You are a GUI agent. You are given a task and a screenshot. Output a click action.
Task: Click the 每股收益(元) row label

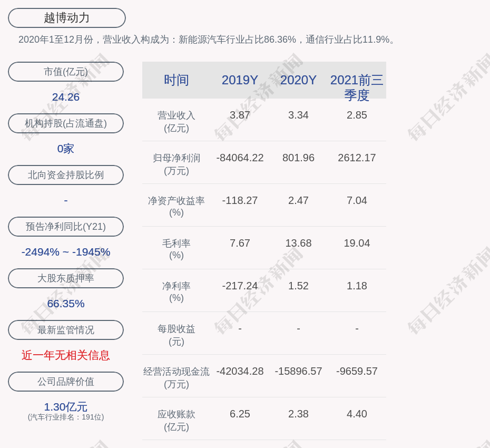pyautogui.click(x=177, y=335)
